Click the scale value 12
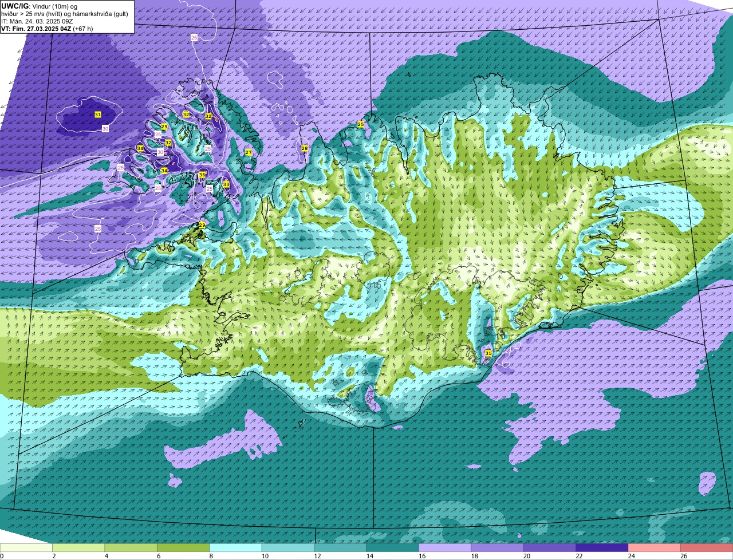733x560 pixels. point(317,555)
